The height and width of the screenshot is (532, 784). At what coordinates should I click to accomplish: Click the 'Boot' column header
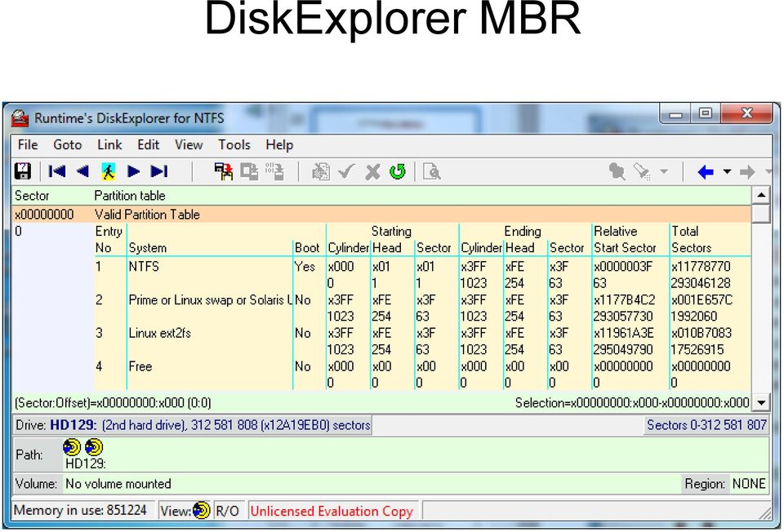[307, 248]
